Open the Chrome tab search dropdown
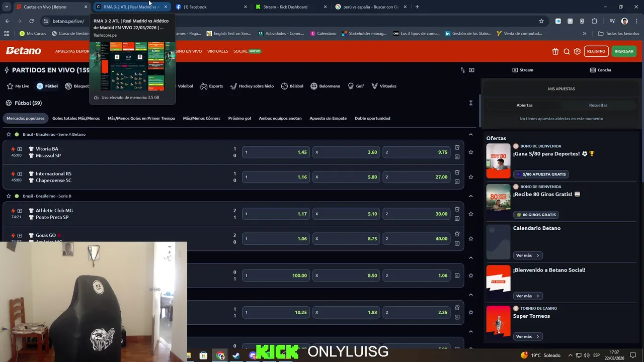 pos(7,7)
